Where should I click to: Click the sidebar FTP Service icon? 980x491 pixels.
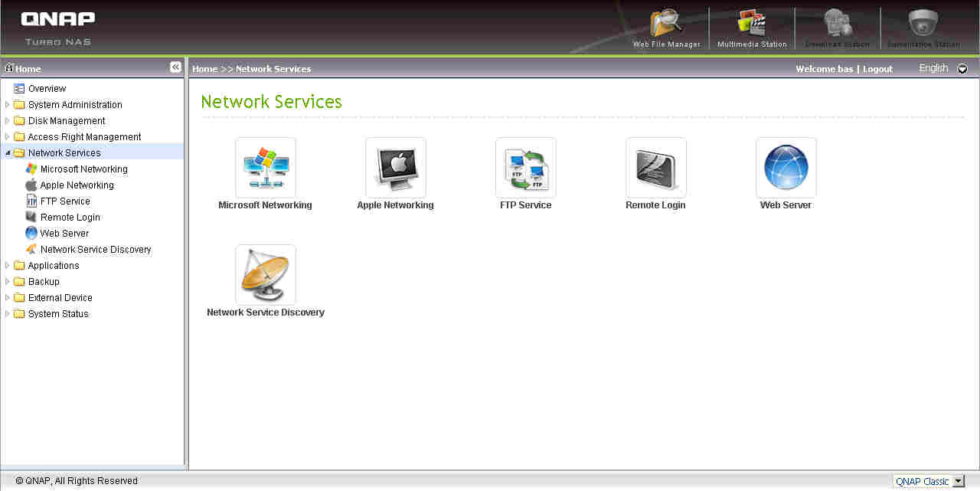coord(31,201)
